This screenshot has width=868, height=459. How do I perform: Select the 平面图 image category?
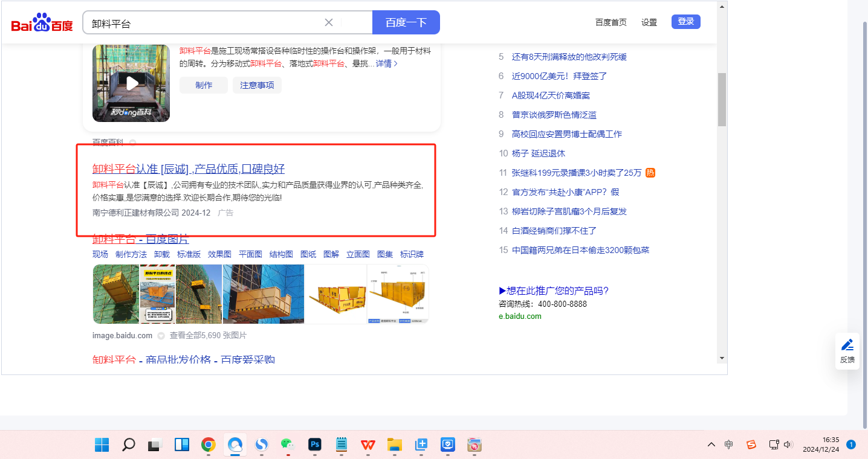250,254
